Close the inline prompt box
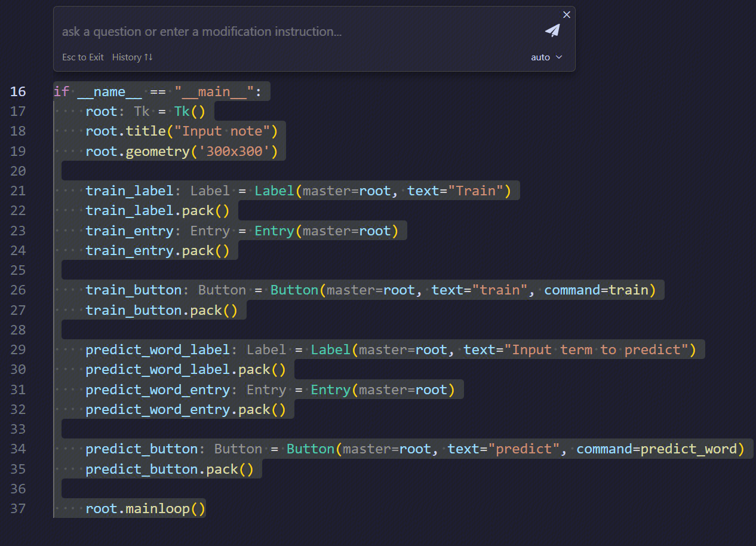Viewport: 756px width, 546px height. 567,14
